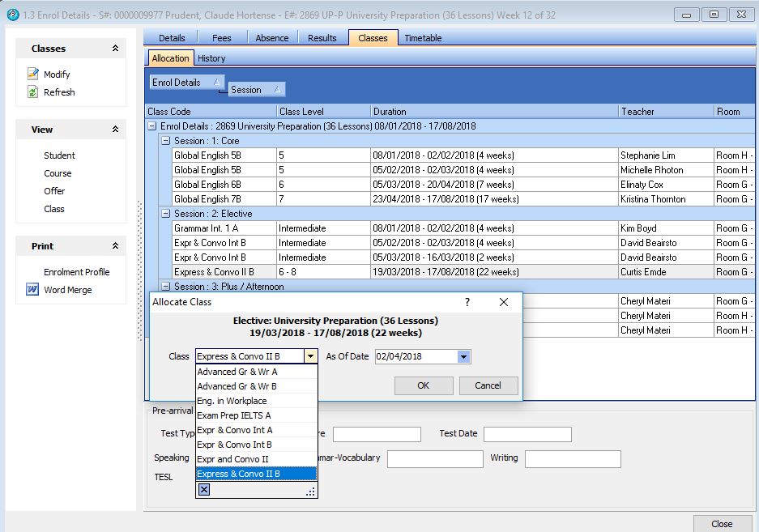759x532 pixels.
Task: Switch to the Timetable tab
Action: (423, 38)
